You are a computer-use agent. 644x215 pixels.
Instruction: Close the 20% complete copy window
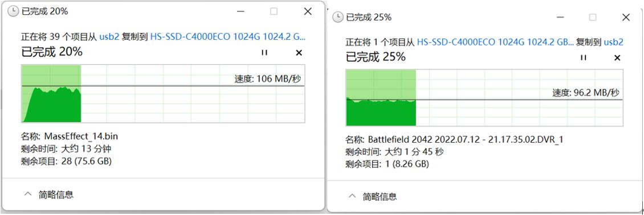point(308,11)
